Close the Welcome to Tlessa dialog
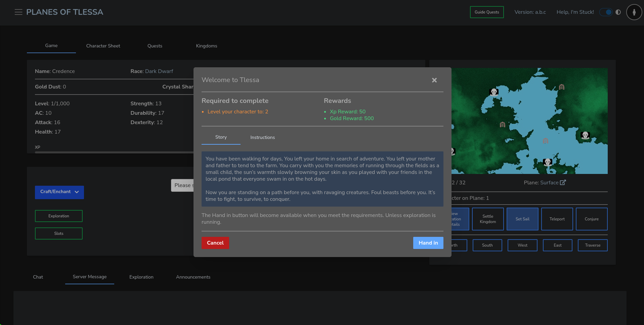Image resolution: width=644 pixels, height=325 pixels. [434, 80]
